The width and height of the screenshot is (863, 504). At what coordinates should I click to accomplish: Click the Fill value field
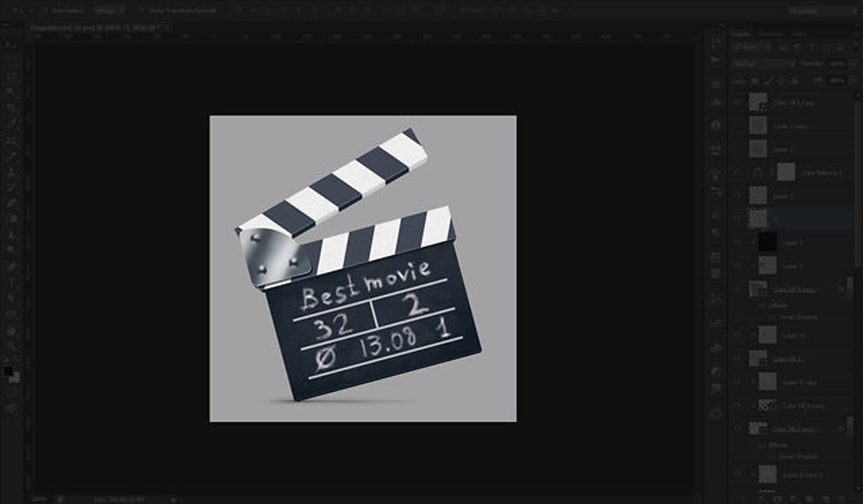838,82
